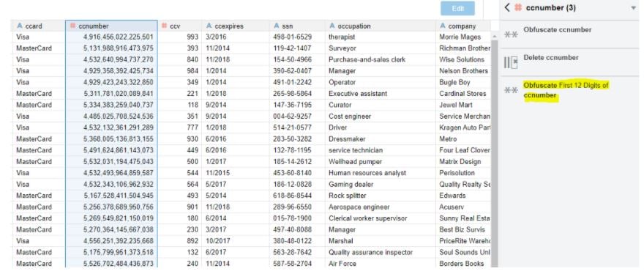Click the text type icon in ccard header
644x274 pixels.
point(19,26)
